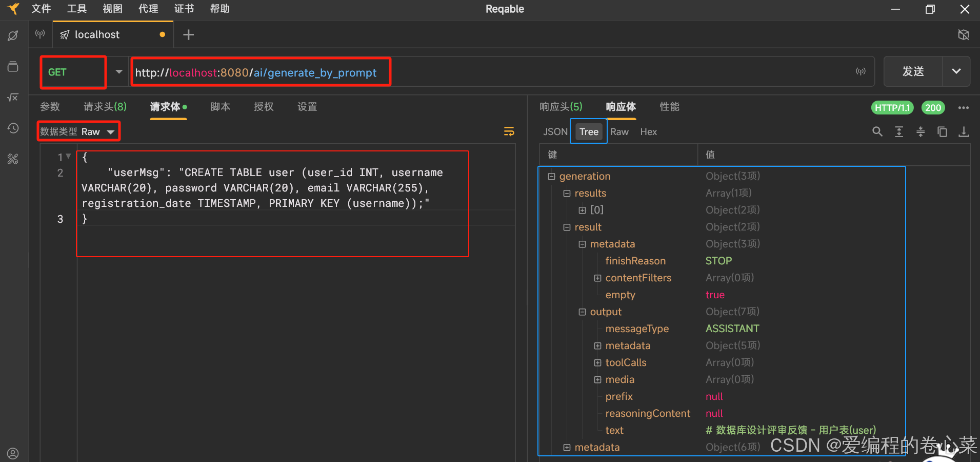Open the script/formula sidebar icon
This screenshot has height=462, width=980.
(13, 97)
